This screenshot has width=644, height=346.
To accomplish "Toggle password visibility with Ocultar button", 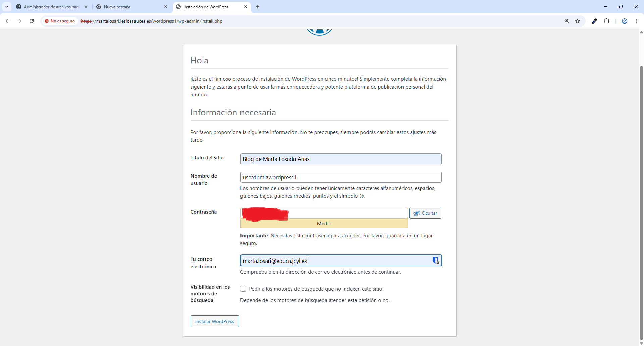I will tap(425, 213).
